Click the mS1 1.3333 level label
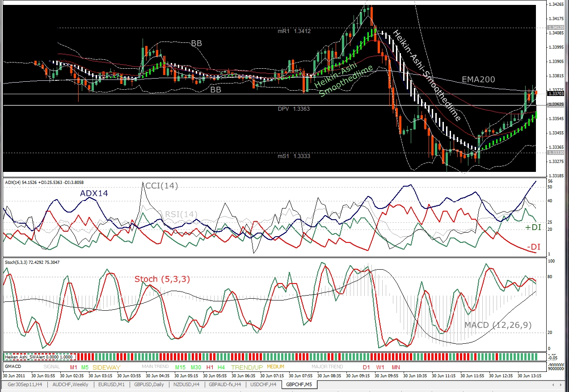Viewport: 569px width, 392px height. pyautogui.click(x=294, y=156)
